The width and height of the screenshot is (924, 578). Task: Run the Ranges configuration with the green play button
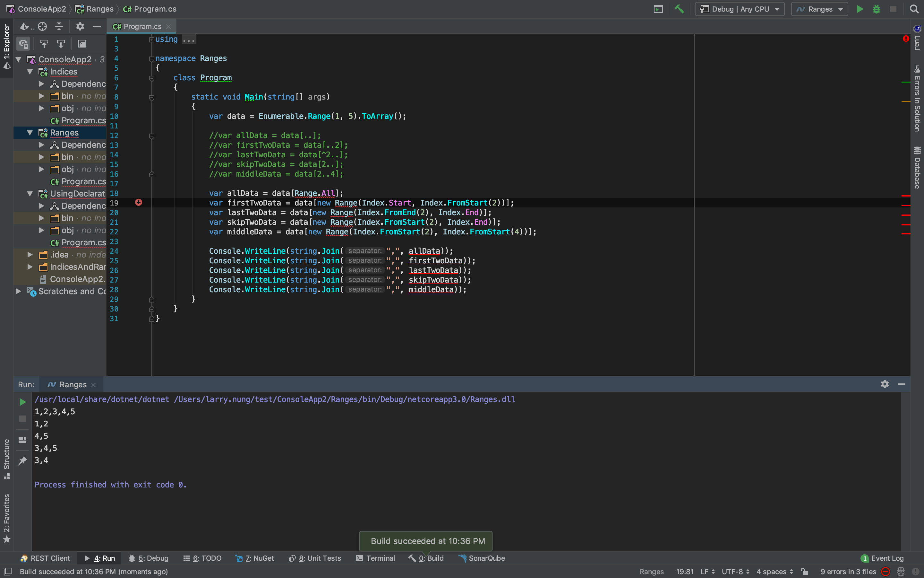coord(860,9)
